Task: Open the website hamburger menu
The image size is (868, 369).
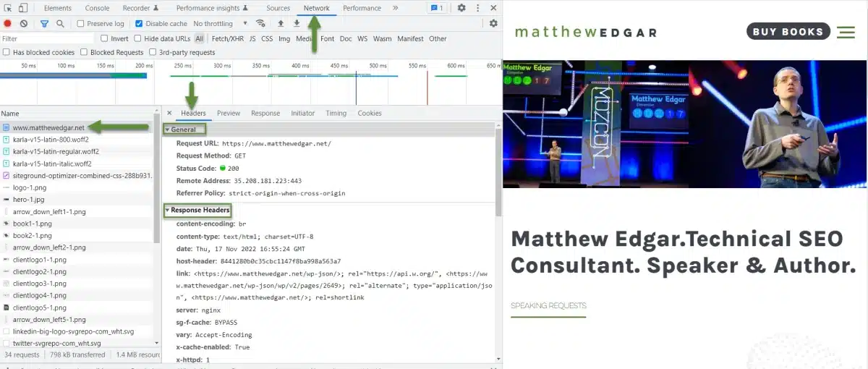Action: (x=846, y=32)
